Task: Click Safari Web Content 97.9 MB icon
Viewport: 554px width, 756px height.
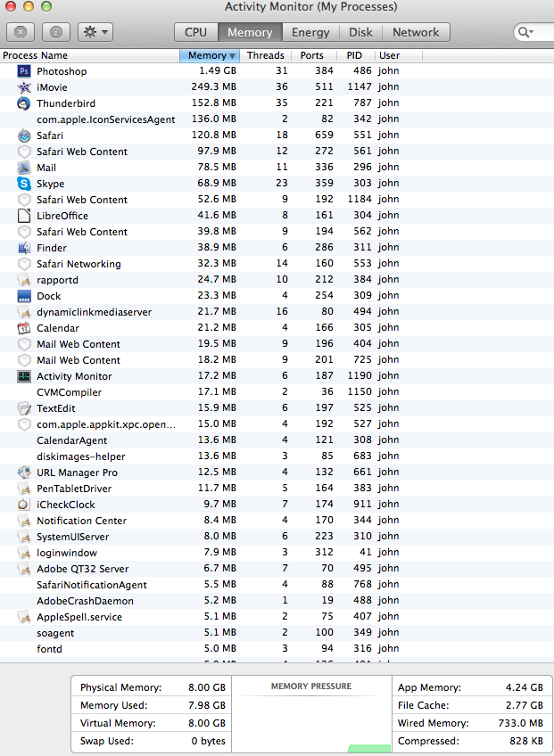Action: tap(24, 152)
